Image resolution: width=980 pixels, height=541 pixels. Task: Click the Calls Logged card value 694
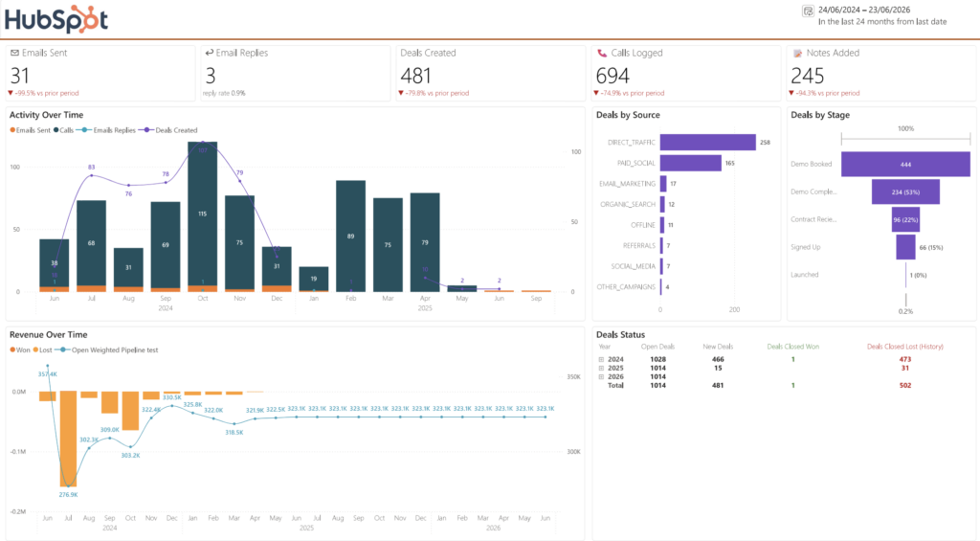click(612, 76)
